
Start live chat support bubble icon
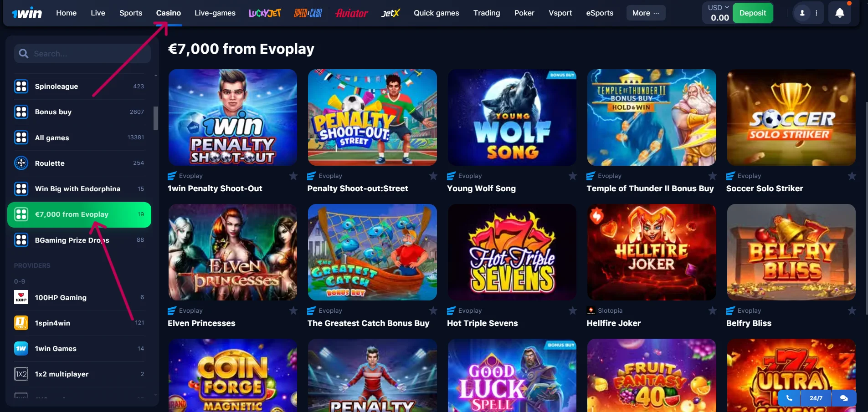[844, 398]
